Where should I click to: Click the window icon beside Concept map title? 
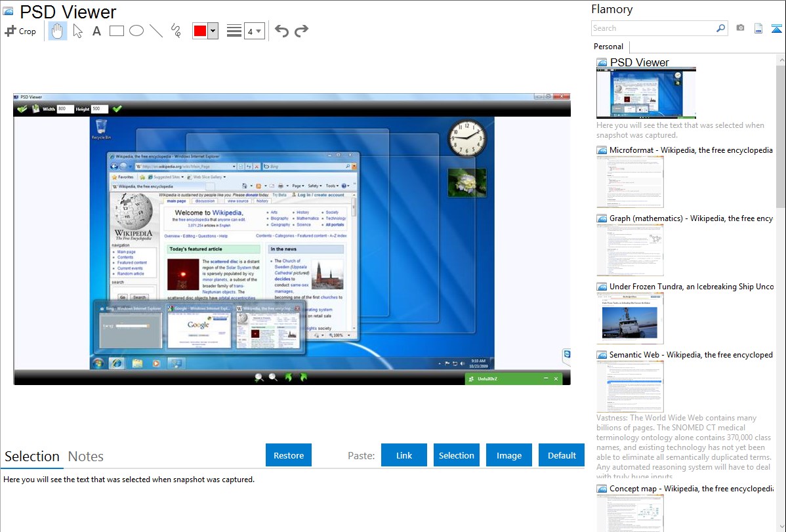point(602,488)
